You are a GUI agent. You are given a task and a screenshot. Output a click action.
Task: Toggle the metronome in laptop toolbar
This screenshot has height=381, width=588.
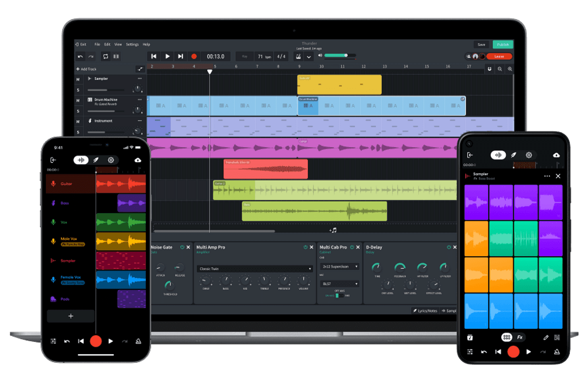(299, 57)
